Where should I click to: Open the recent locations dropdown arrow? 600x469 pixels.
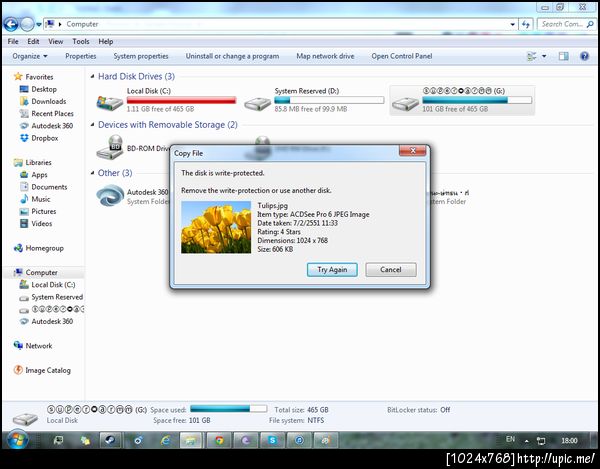coord(39,24)
